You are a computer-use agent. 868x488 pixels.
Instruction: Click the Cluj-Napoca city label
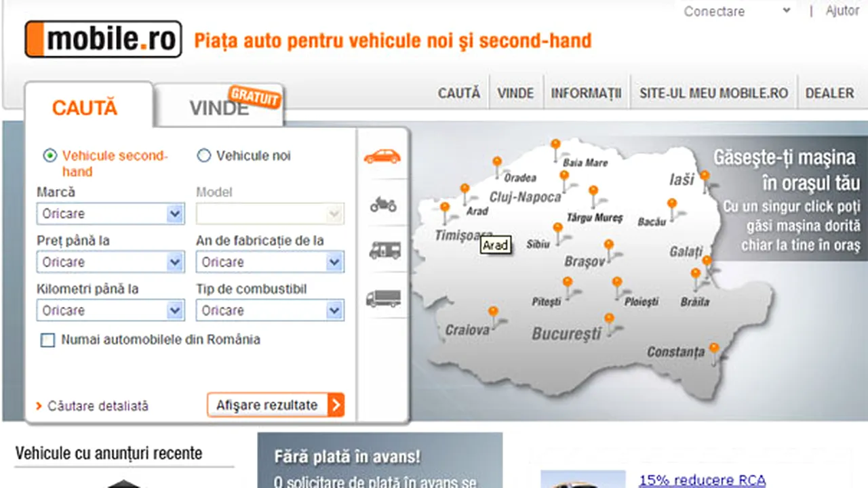(x=526, y=197)
